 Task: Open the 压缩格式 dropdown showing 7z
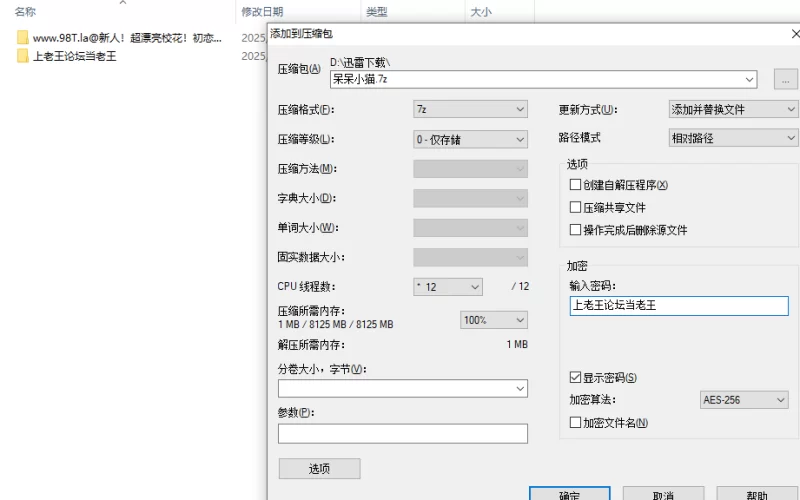[x=470, y=109]
